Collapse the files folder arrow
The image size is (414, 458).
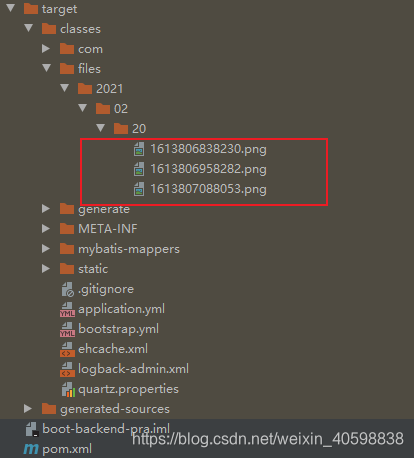click(x=47, y=68)
